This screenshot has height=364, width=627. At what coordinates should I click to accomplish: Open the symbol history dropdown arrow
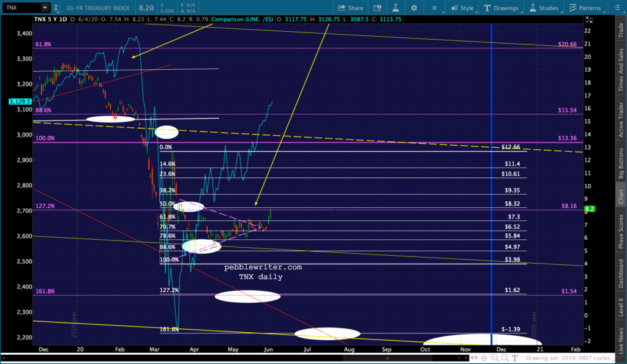45,7
